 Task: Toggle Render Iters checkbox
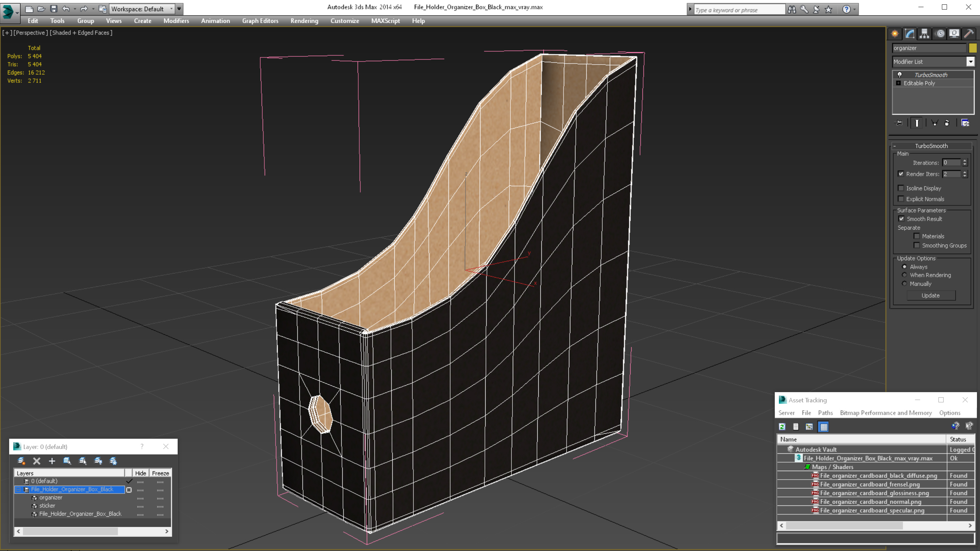[901, 174]
